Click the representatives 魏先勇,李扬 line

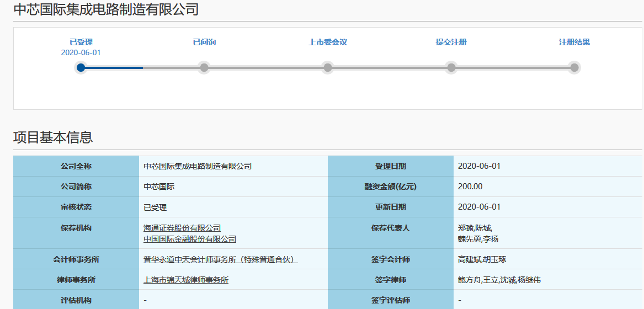(478, 239)
